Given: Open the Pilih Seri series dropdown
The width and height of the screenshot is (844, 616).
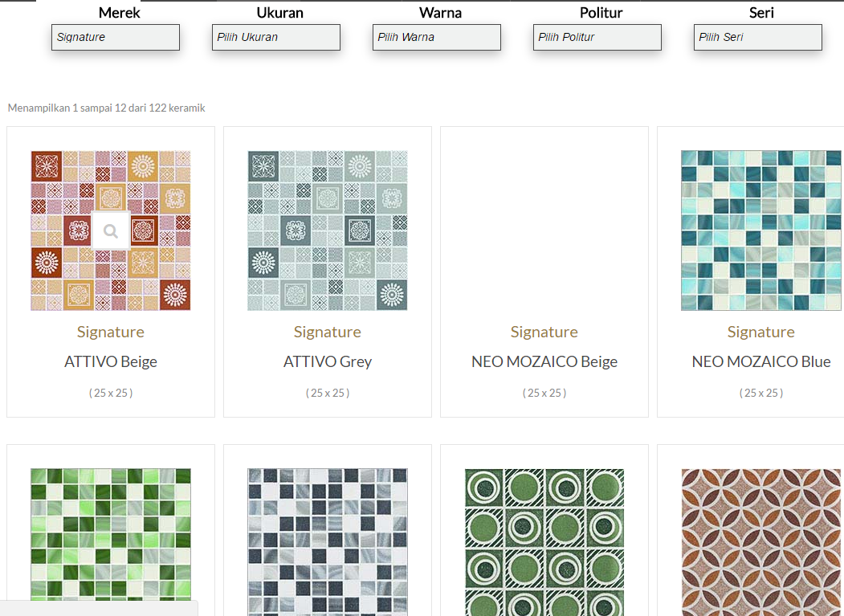Looking at the screenshot, I should pyautogui.click(x=758, y=38).
